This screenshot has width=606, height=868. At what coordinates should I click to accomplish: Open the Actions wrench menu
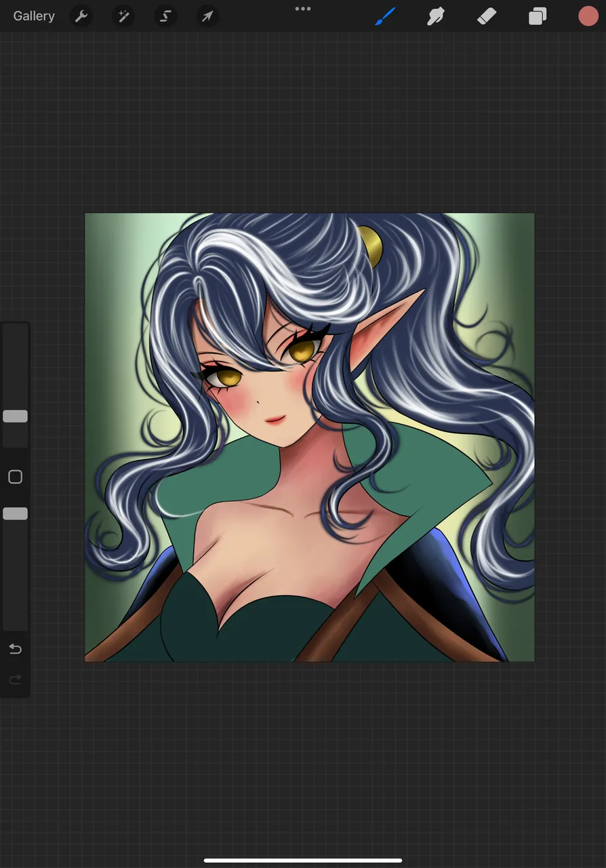tap(81, 16)
